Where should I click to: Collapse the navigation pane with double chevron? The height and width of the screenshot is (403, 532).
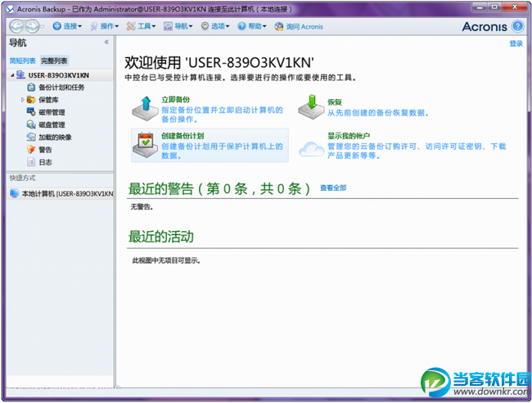[x=106, y=42]
